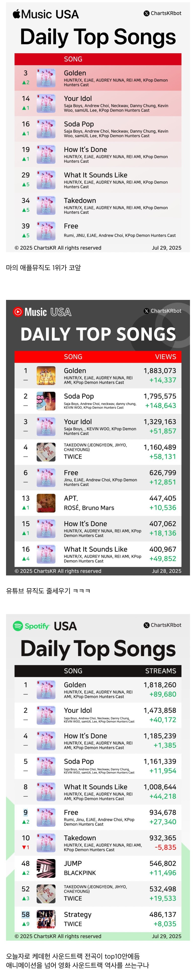Click the SONG header in Apple Music chart

pos(73,59)
